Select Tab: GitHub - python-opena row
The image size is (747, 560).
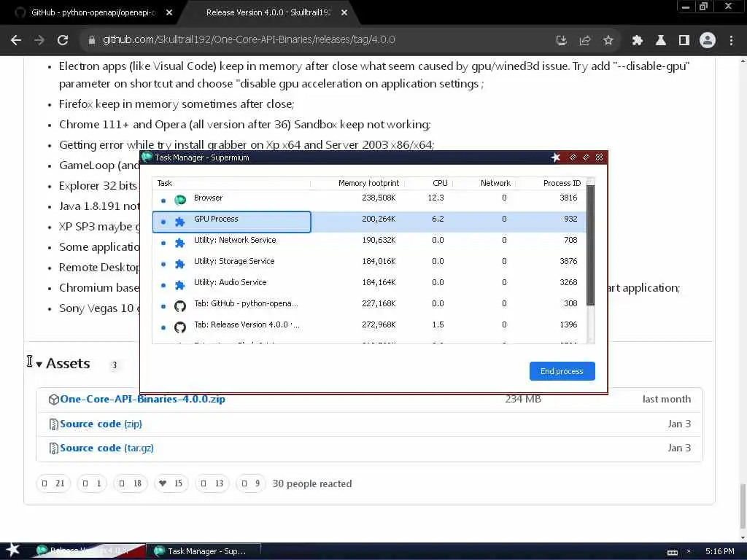click(x=369, y=306)
